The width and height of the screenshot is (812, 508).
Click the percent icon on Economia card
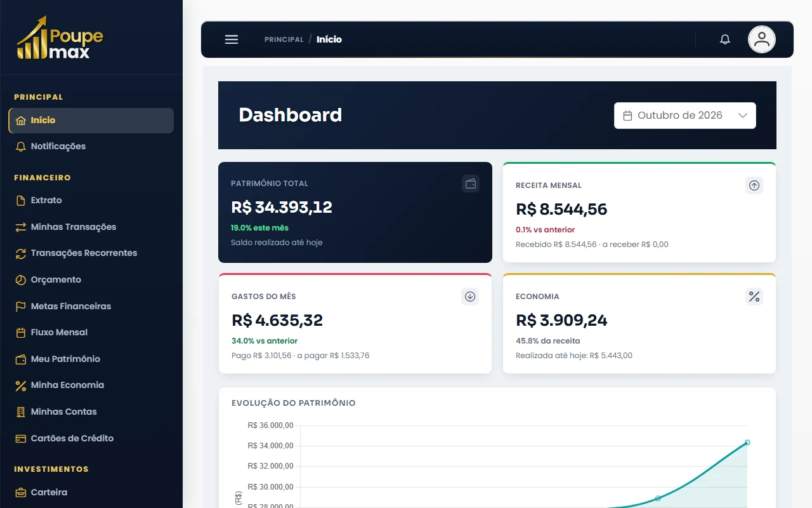(754, 297)
